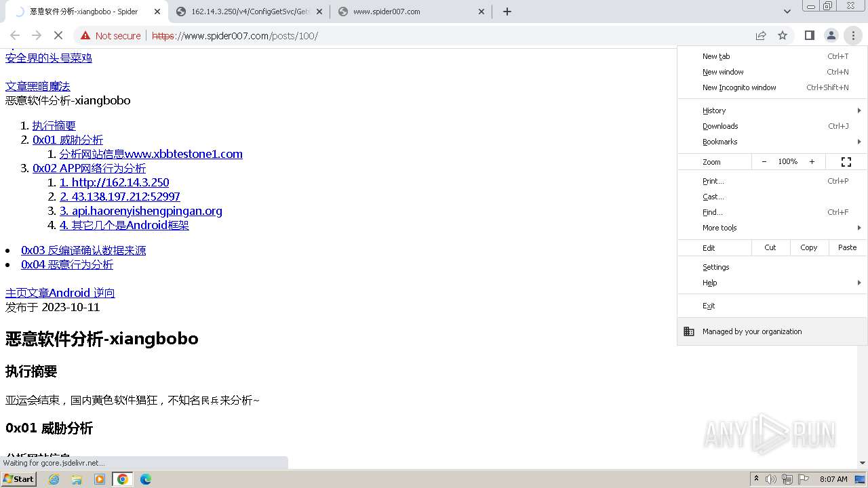Go forward to next page
The width and height of the screenshot is (868, 488).
tap(37, 35)
